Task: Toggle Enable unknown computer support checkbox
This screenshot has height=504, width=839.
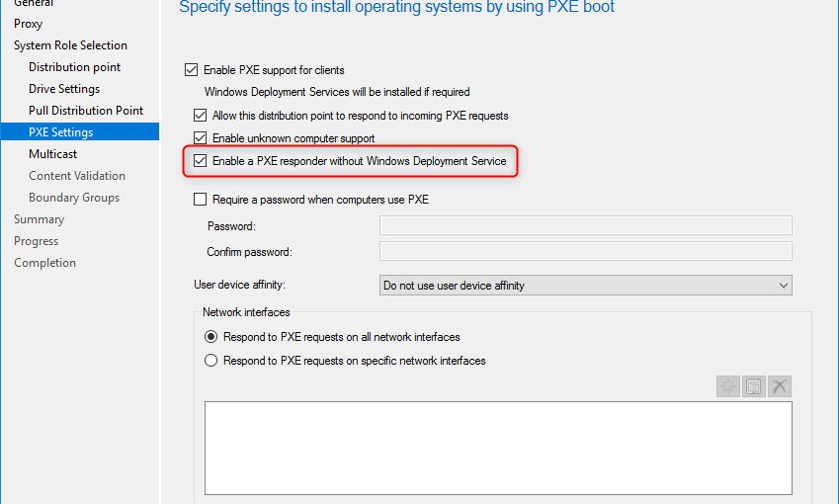Action: pos(201,138)
